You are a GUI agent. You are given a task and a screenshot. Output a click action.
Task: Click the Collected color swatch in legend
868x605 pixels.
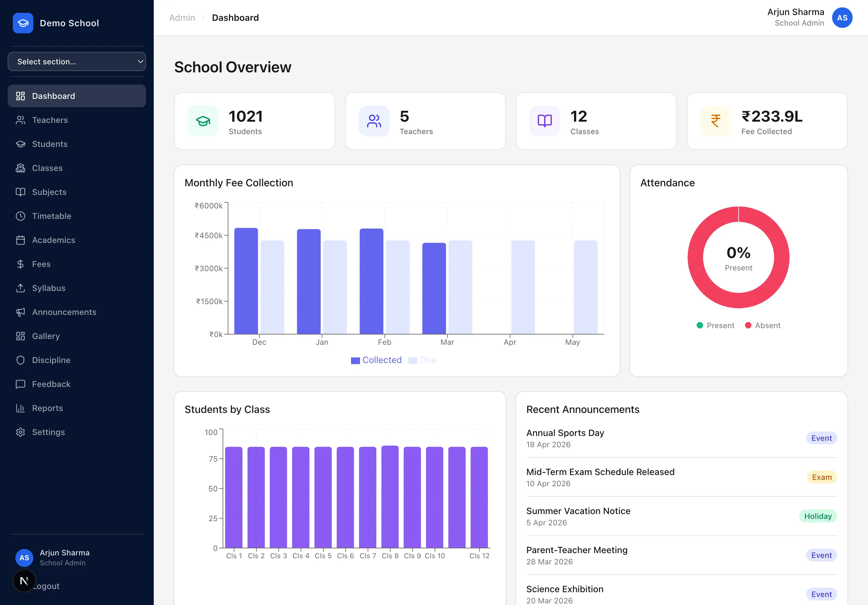point(355,360)
